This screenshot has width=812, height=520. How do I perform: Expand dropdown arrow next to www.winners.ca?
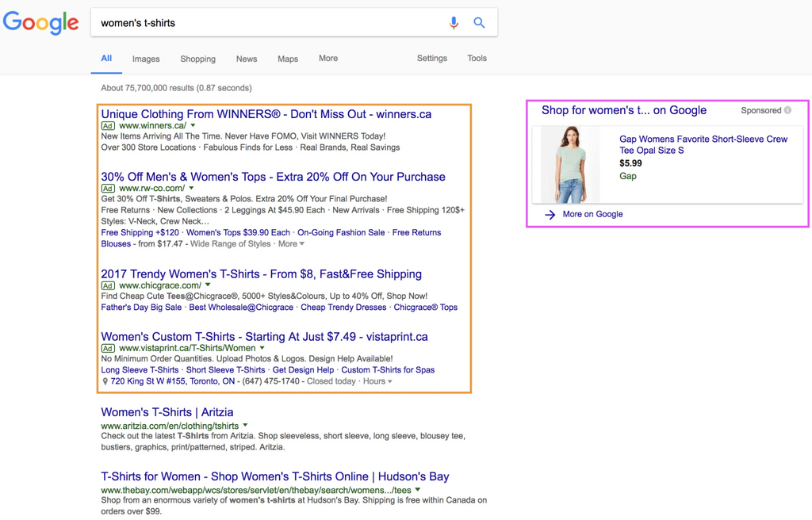(x=193, y=126)
